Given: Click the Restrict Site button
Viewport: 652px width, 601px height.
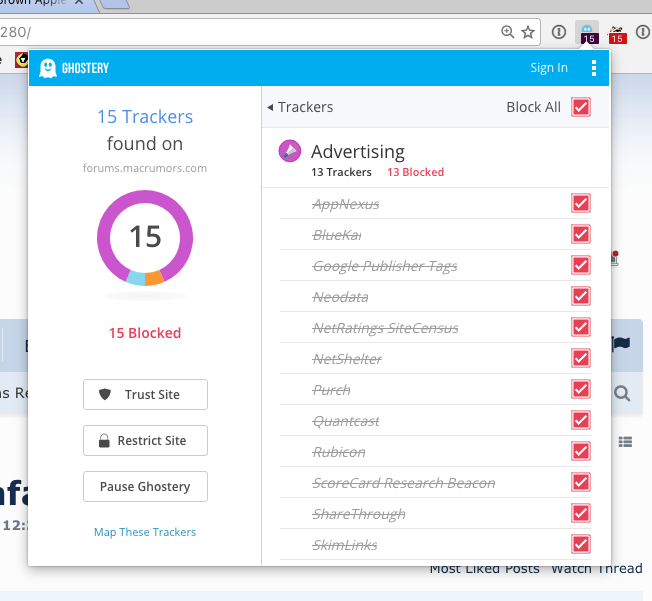Looking at the screenshot, I should click(145, 440).
